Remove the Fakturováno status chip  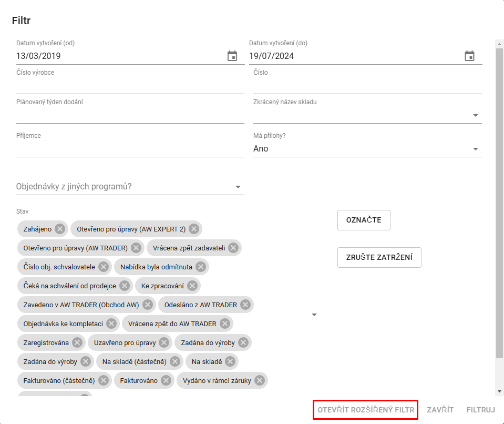(166, 380)
